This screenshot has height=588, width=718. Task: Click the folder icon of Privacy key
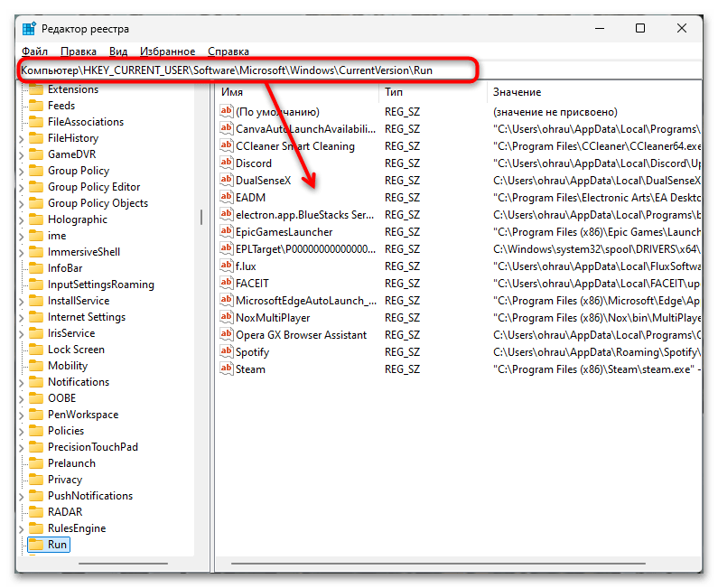coord(36,479)
